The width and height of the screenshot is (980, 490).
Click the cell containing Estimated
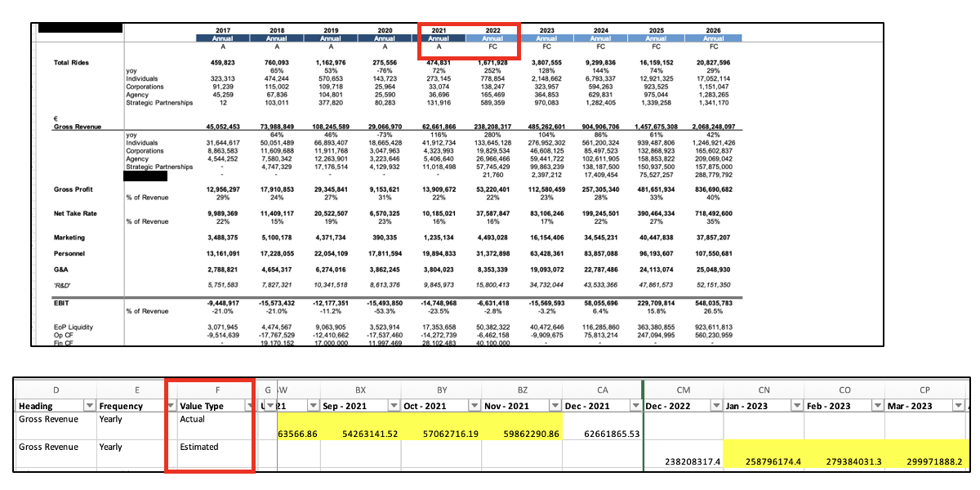point(209,447)
